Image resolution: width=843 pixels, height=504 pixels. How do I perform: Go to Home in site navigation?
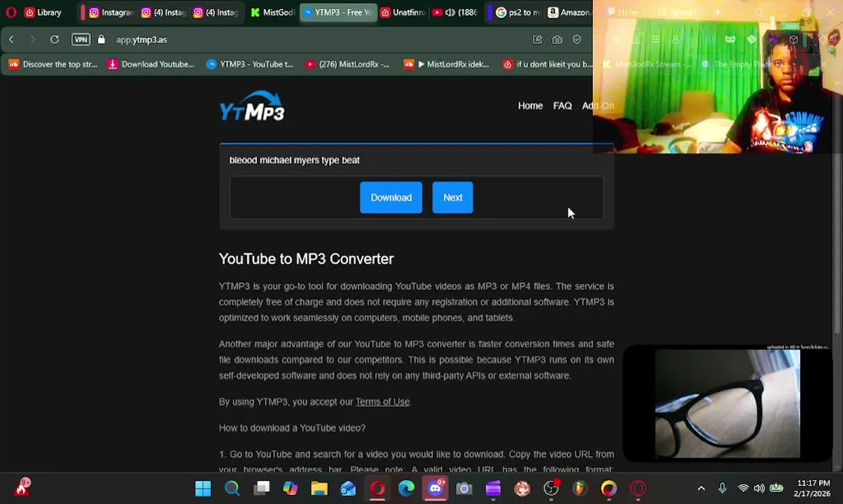coord(530,106)
